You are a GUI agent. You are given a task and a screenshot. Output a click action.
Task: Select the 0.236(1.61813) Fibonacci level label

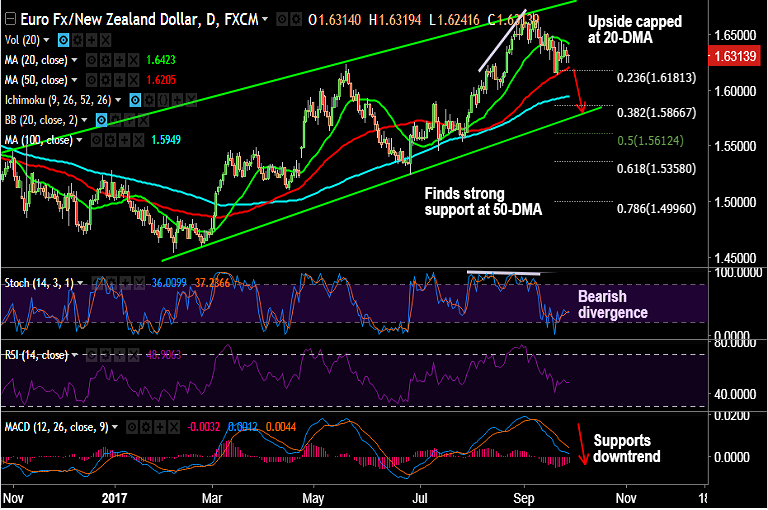[656, 78]
